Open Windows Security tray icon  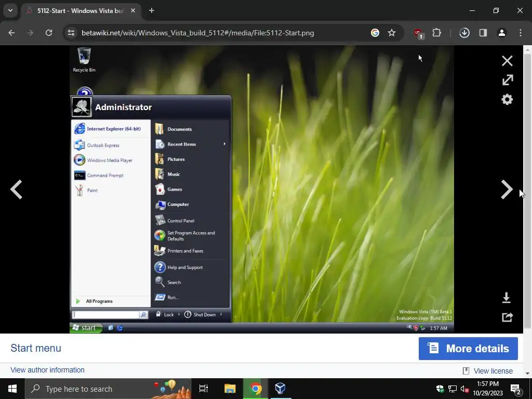tap(440, 389)
